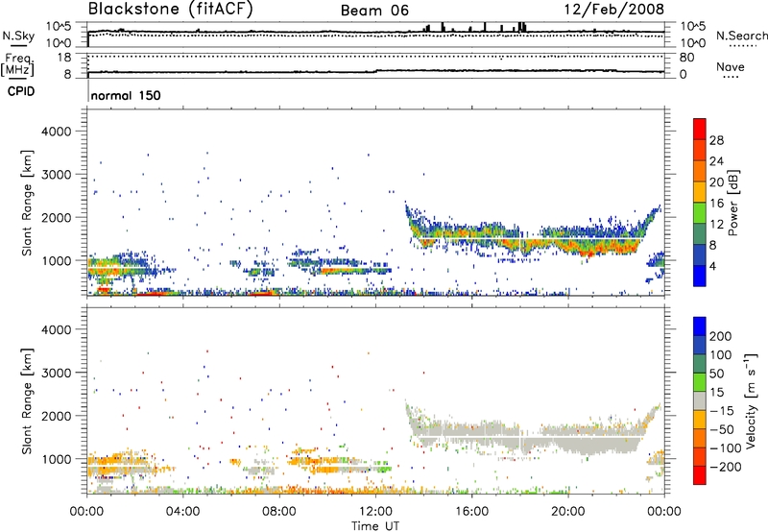Click the 'Time UT' axis title
Screen dimensions: 768x532
point(375,526)
